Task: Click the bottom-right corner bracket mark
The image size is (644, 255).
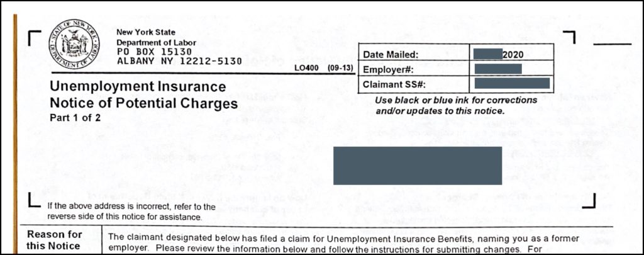Action: pyautogui.click(x=588, y=201)
